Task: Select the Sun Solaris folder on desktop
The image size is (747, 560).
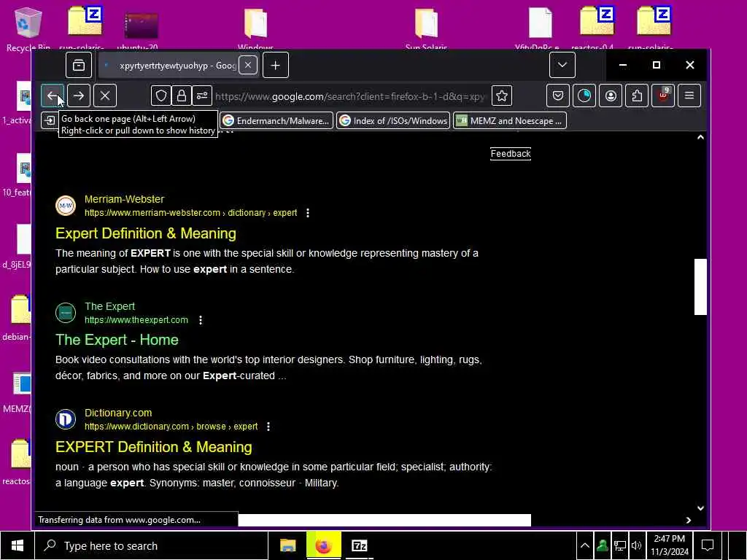Action: pos(426,28)
